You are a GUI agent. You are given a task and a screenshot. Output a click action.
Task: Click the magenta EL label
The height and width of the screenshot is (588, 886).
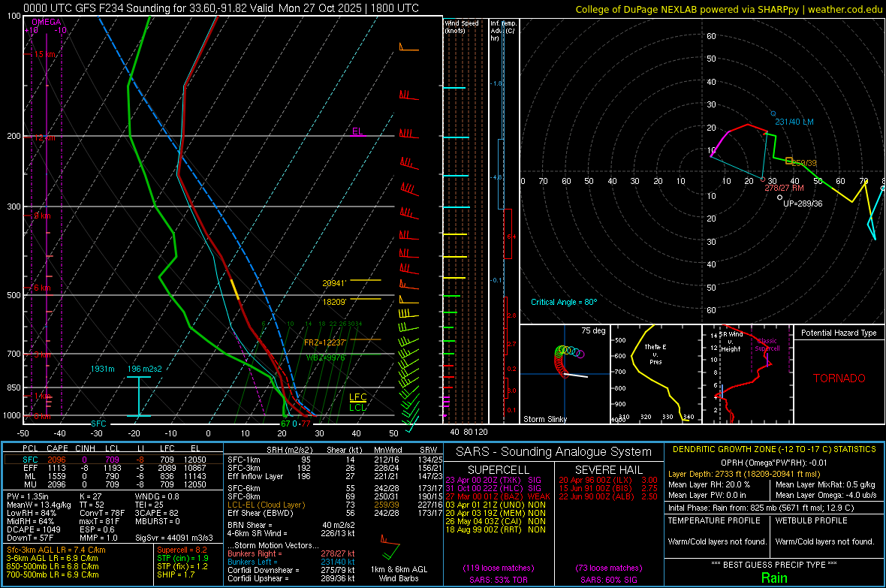357,131
